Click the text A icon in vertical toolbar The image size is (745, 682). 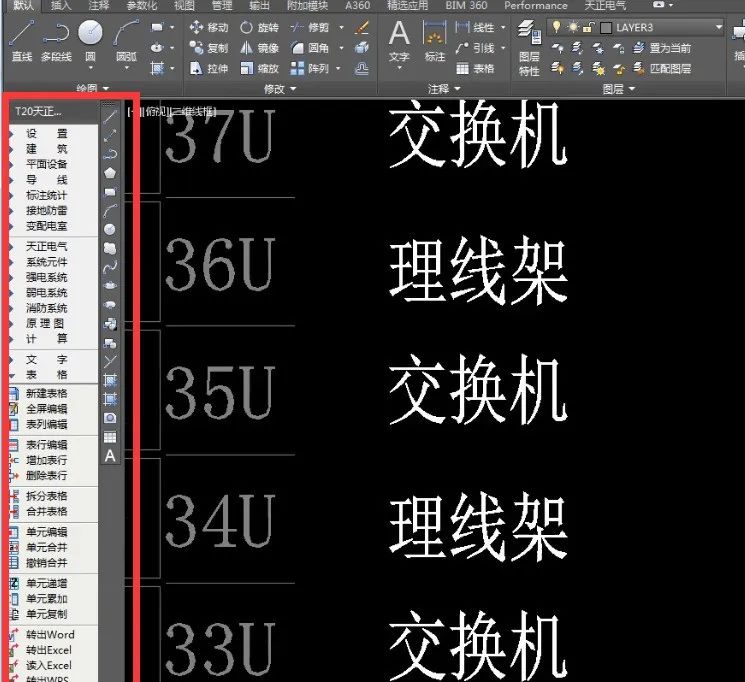coord(110,456)
